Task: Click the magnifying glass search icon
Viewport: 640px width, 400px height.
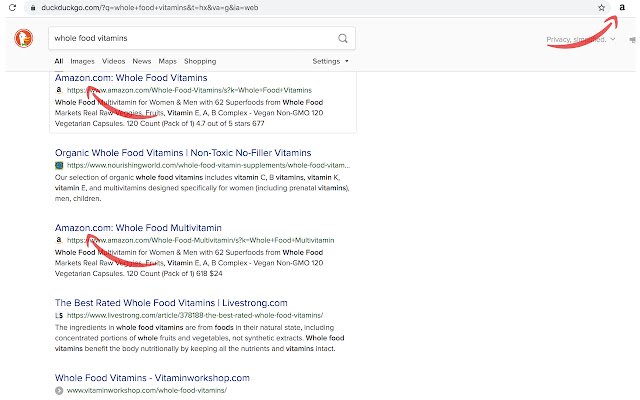Action: tap(343, 38)
